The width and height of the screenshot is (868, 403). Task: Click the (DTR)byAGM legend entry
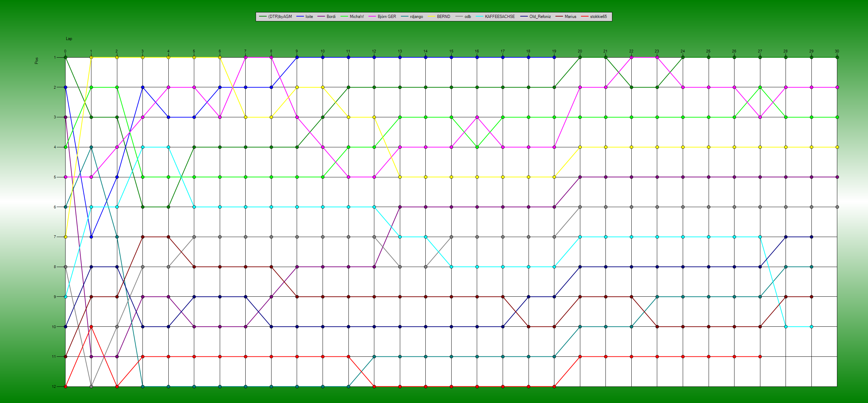click(280, 17)
